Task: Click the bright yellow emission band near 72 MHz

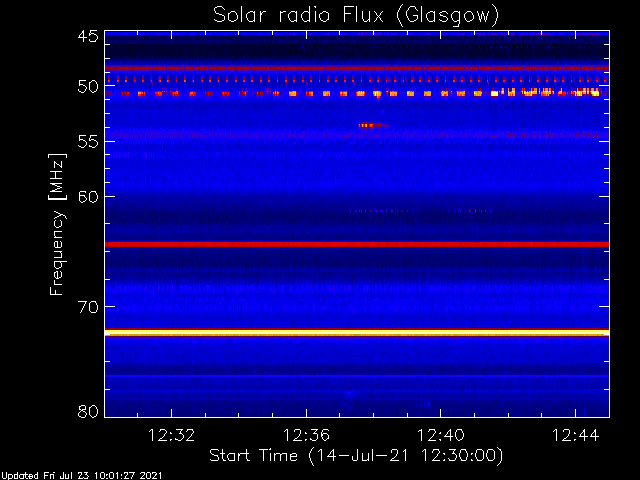Action: 357,333
